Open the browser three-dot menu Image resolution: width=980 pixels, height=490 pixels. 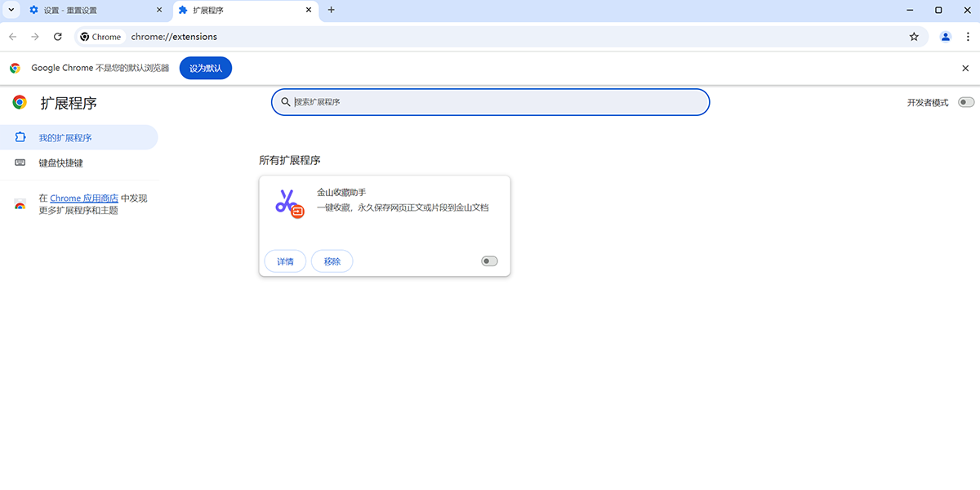click(x=968, y=37)
